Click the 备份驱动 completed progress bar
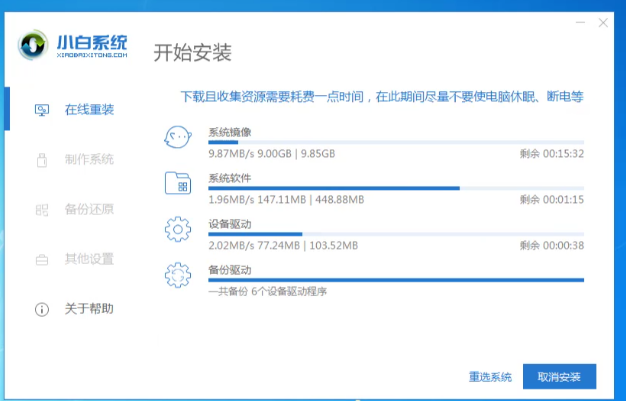The width and height of the screenshot is (626, 401). point(395,280)
